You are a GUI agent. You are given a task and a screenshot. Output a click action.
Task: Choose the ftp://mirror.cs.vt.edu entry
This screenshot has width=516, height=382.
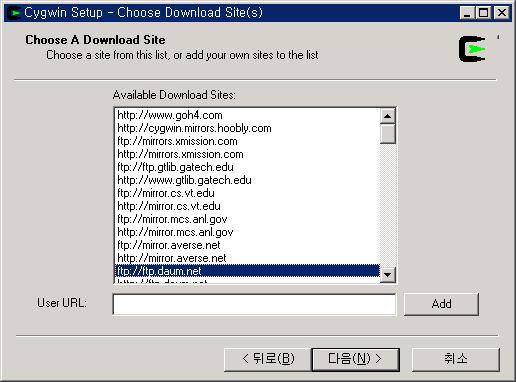[247, 193]
